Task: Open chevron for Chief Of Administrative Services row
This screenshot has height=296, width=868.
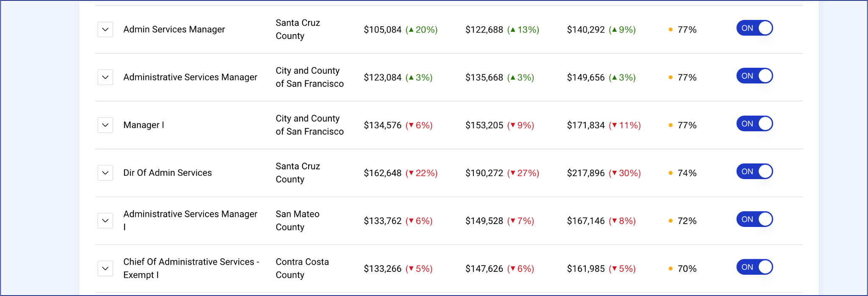Action: pos(105,269)
